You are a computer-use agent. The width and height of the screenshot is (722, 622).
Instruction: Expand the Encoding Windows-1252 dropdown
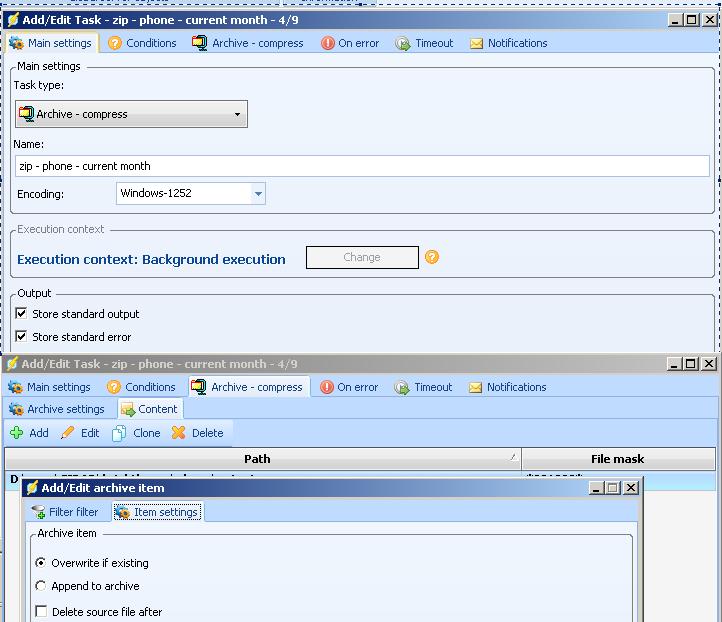tap(258, 193)
